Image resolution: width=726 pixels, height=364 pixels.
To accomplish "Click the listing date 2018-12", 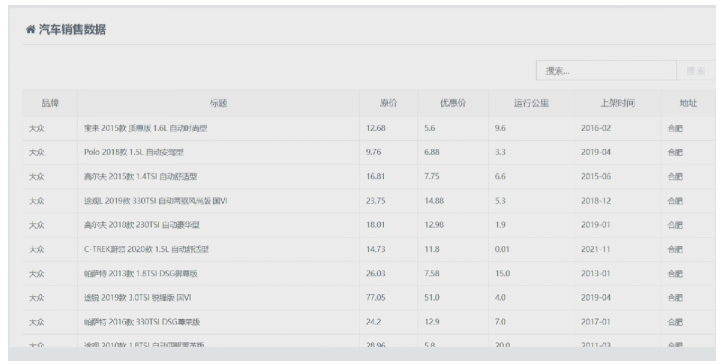I will [x=596, y=201].
